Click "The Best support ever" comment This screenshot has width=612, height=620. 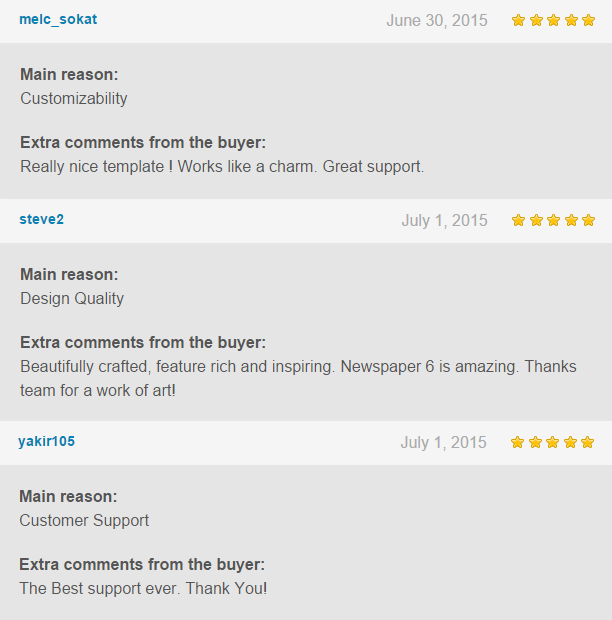point(143,588)
